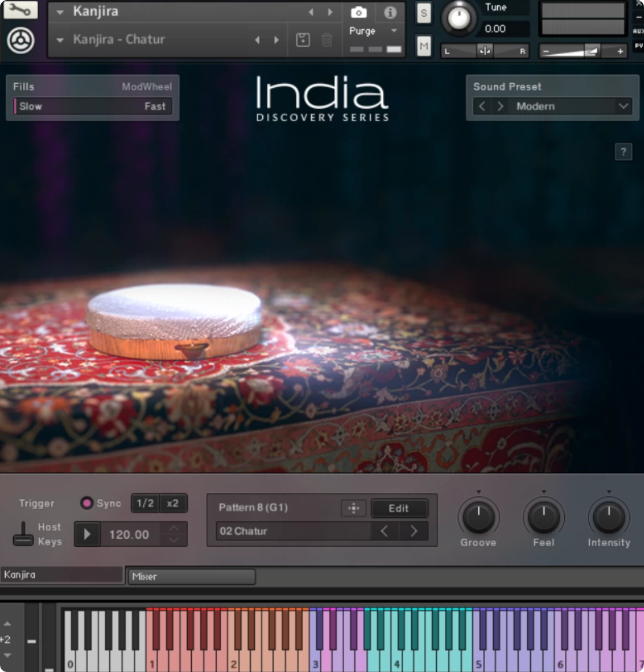Take a snapshot with the camera icon
The width and height of the screenshot is (644, 672).
coord(359,13)
